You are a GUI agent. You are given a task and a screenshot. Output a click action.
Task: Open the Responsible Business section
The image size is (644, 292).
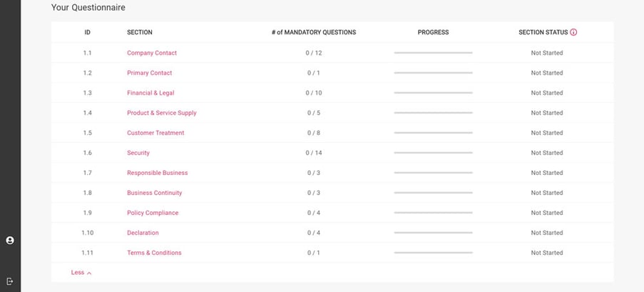158,173
